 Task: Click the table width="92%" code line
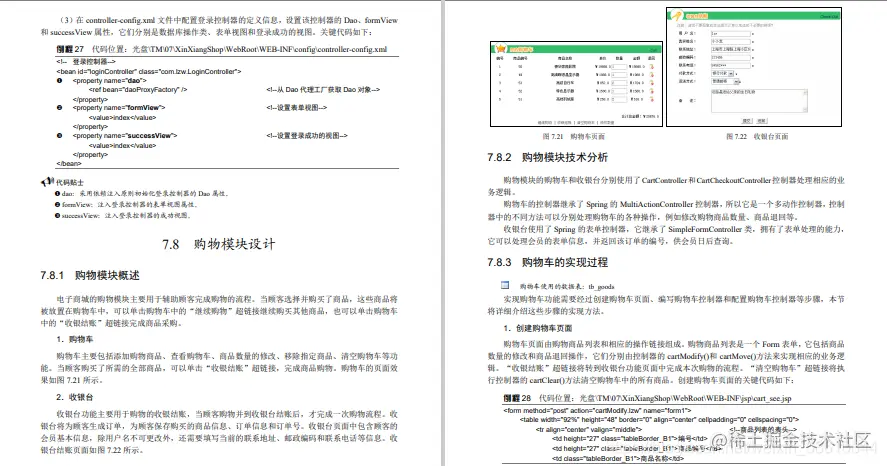[x=660, y=420]
